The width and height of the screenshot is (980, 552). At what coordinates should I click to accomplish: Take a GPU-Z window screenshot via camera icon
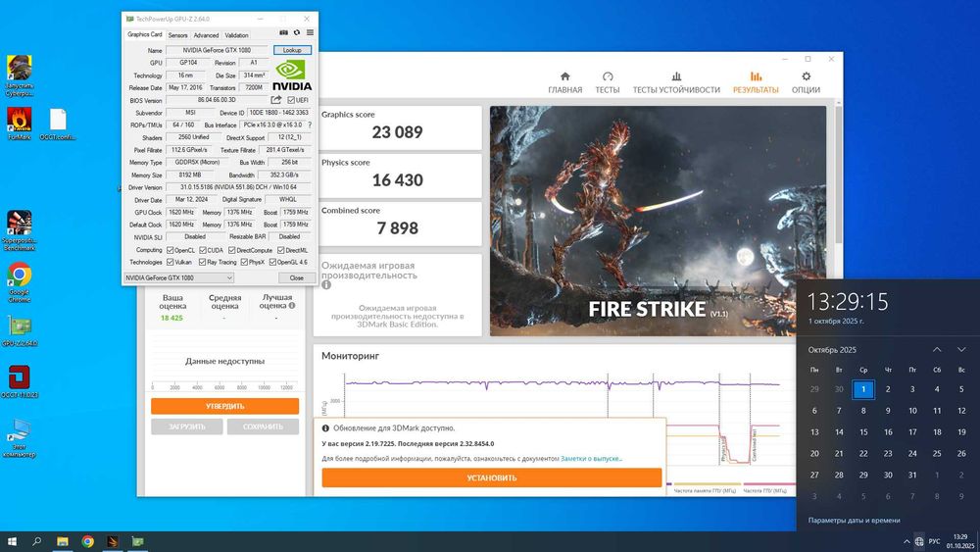pyautogui.click(x=284, y=32)
